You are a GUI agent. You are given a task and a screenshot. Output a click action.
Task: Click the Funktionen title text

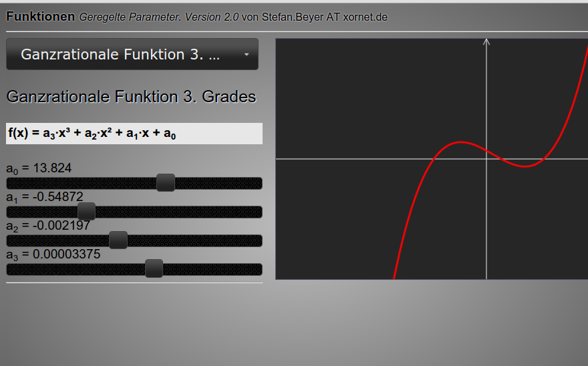point(41,17)
